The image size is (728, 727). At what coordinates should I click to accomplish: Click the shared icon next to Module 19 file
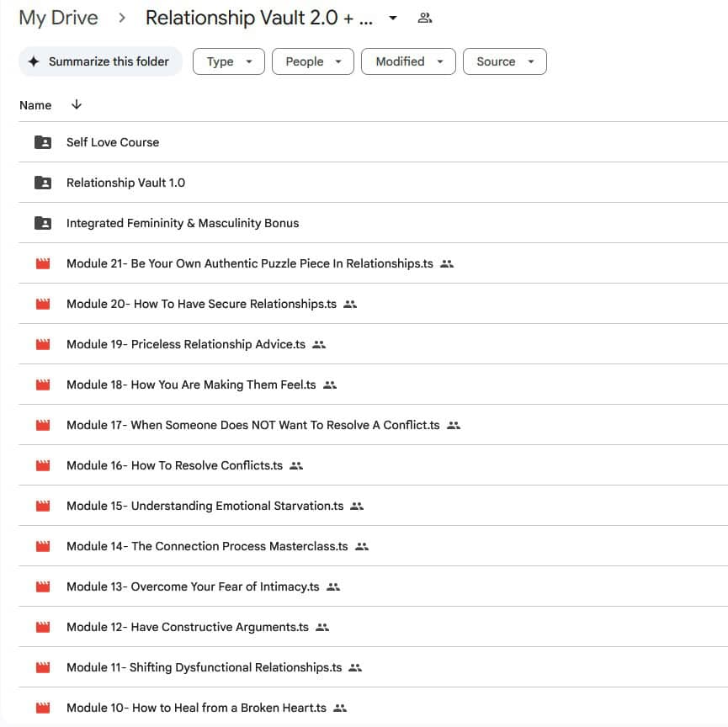[x=319, y=344]
